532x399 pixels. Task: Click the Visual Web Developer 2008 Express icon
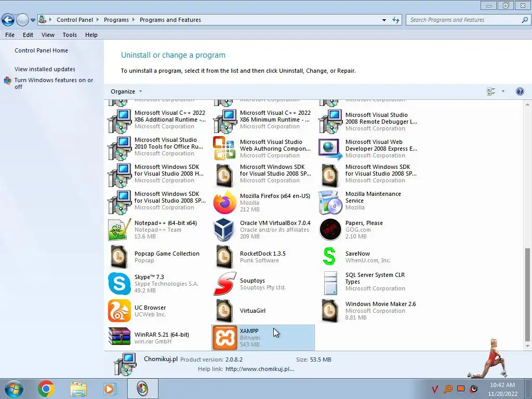330,149
